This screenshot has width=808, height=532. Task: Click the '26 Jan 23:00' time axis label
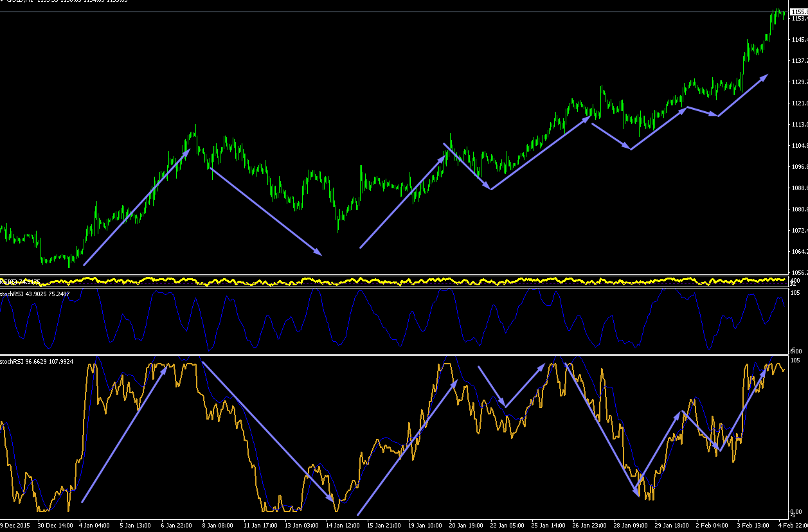coord(589,526)
